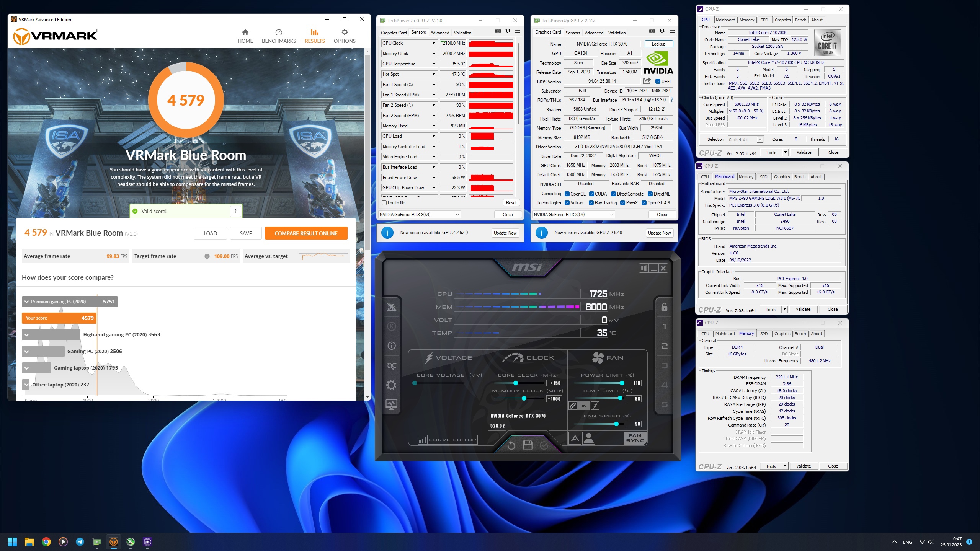Image resolution: width=980 pixels, height=551 pixels.
Task: Open Board Power Draw sensor dropdown
Action: pyautogui.click(x=434, y=178)
